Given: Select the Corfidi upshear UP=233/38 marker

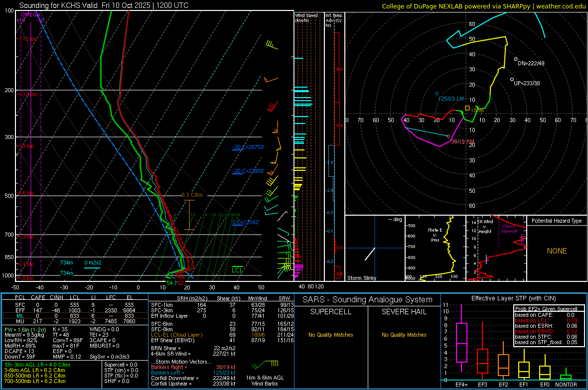Looking at the screenshot, I should [x=512, y=79].
